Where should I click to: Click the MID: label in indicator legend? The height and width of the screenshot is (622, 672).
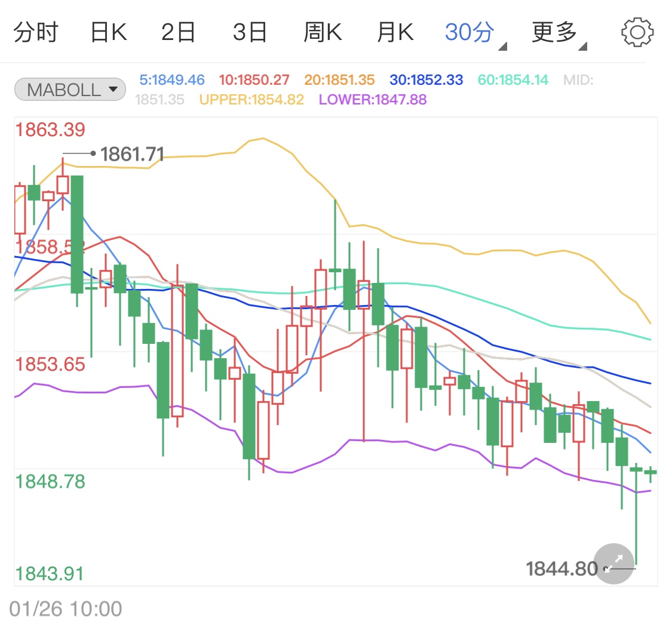pyautogui.click(x=578, y=79)
